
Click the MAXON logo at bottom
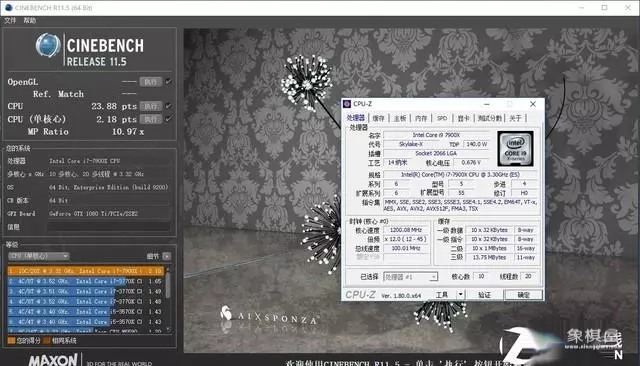coord(53,360)
